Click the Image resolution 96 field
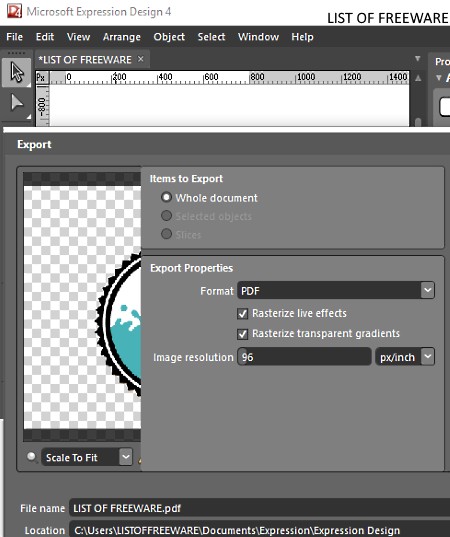450x537 pixels. coord(304,357)
